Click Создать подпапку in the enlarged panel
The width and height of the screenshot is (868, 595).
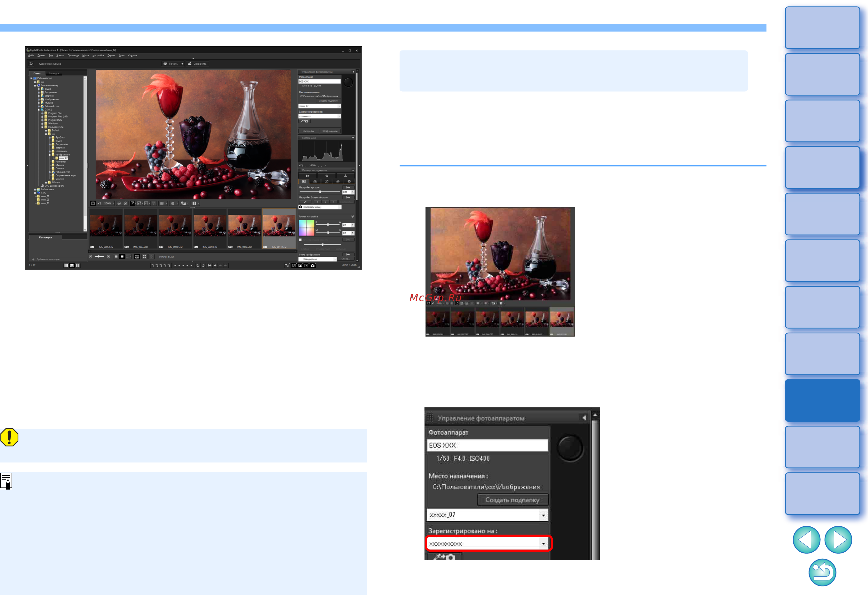tap(512, 500)
